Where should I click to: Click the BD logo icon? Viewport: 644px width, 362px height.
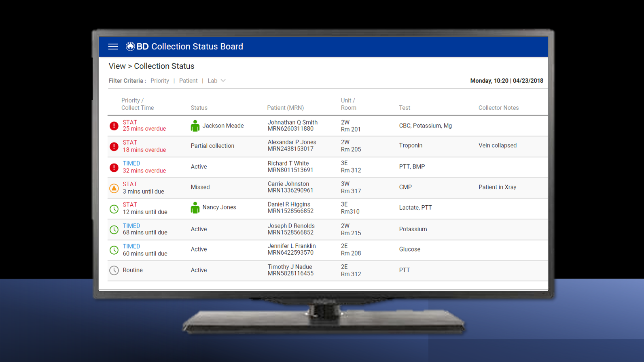[x=130, y=47]
